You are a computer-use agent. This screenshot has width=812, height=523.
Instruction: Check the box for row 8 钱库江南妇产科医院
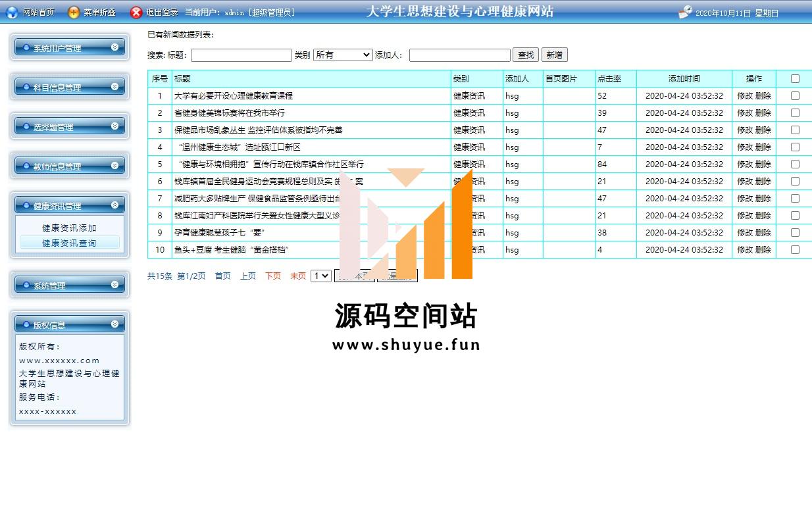[x=795, y=215]
